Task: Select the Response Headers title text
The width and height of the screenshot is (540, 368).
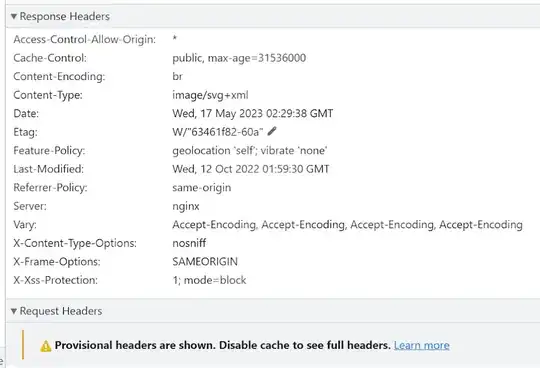Action: 65,16
